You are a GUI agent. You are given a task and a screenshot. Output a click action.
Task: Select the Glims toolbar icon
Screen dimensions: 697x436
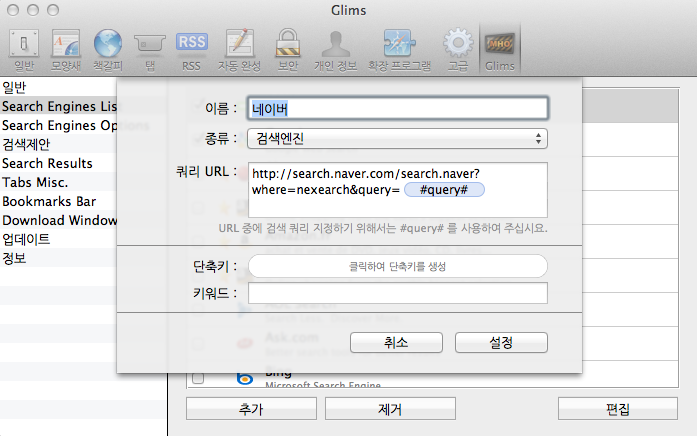pos(500,50)
